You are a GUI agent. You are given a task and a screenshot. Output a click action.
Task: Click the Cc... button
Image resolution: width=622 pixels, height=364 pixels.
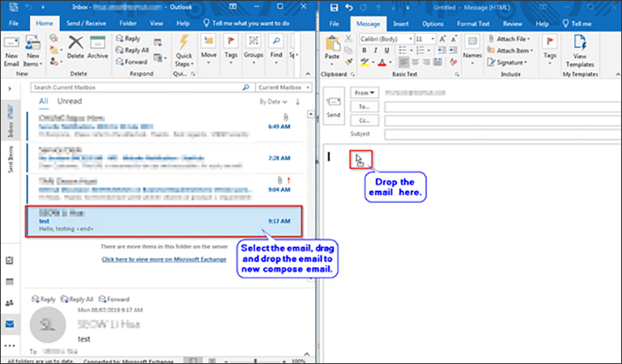pyautogui.click(x=364, y=121)
